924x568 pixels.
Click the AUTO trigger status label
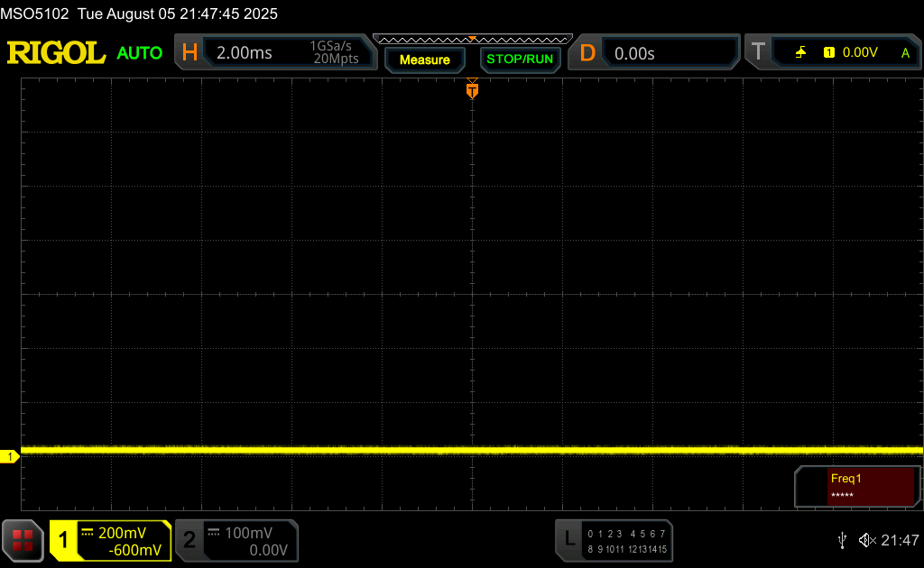[140, 53]
